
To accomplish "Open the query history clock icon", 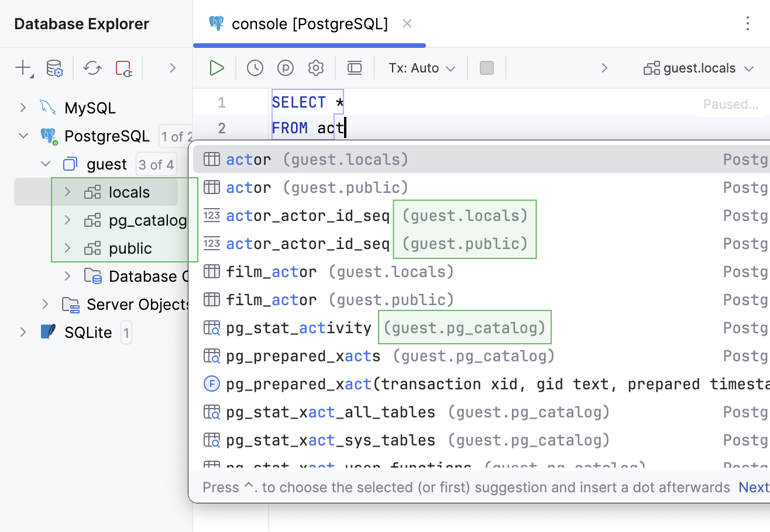I will [x=255, y=68].
